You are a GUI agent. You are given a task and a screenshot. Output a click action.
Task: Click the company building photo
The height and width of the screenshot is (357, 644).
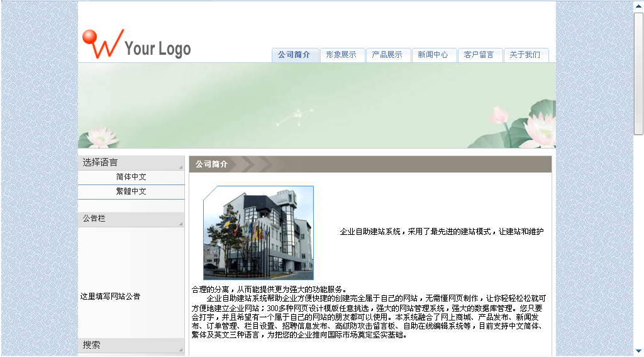pyautogui.click(x=258, y=233)
